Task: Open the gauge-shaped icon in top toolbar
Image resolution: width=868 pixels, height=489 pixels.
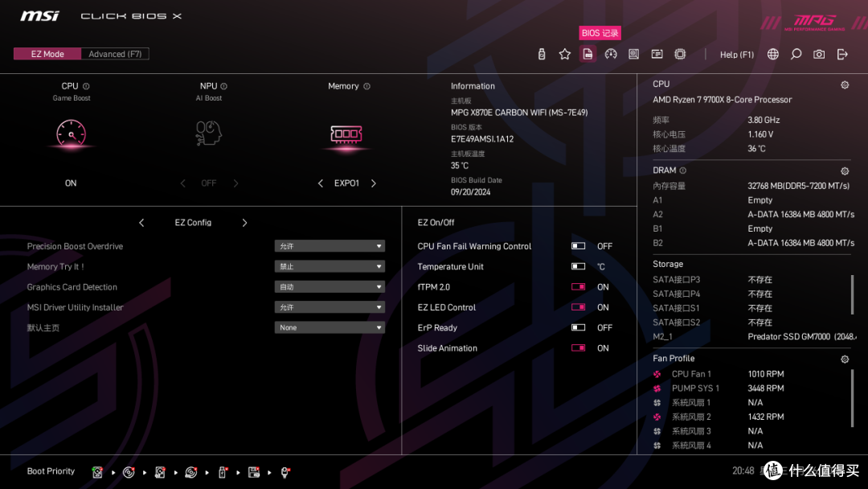Action: click(x=611, y=54)
